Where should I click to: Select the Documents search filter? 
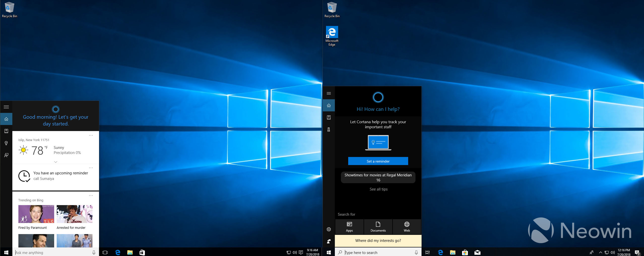pos(378,227)
